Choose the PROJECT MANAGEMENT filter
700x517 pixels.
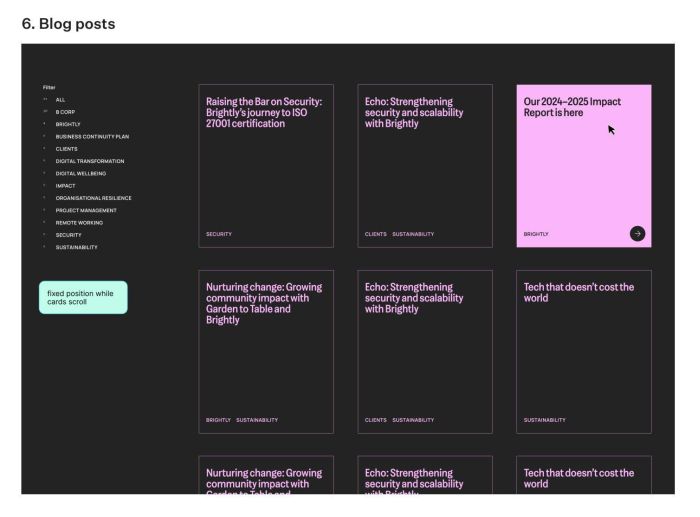[x=86, y=210]
